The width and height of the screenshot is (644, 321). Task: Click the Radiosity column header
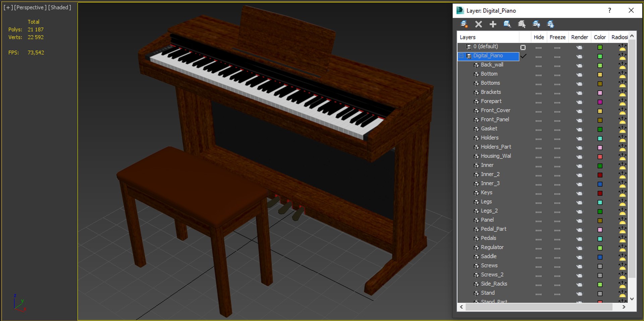[x=619, y=37]
